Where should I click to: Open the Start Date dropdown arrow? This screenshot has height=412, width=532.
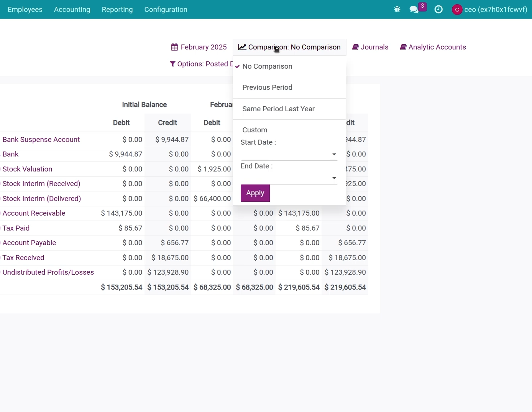[x=334, y=155]
